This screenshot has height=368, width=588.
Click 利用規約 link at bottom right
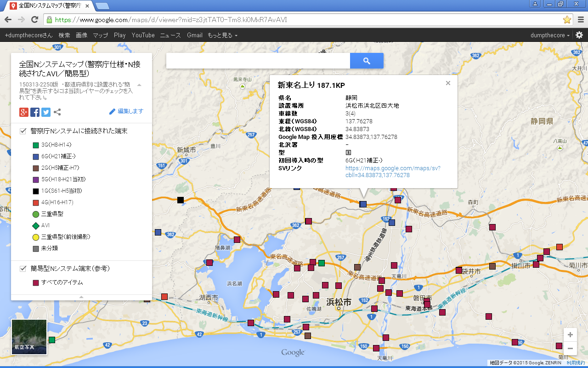tap(576, 363)
